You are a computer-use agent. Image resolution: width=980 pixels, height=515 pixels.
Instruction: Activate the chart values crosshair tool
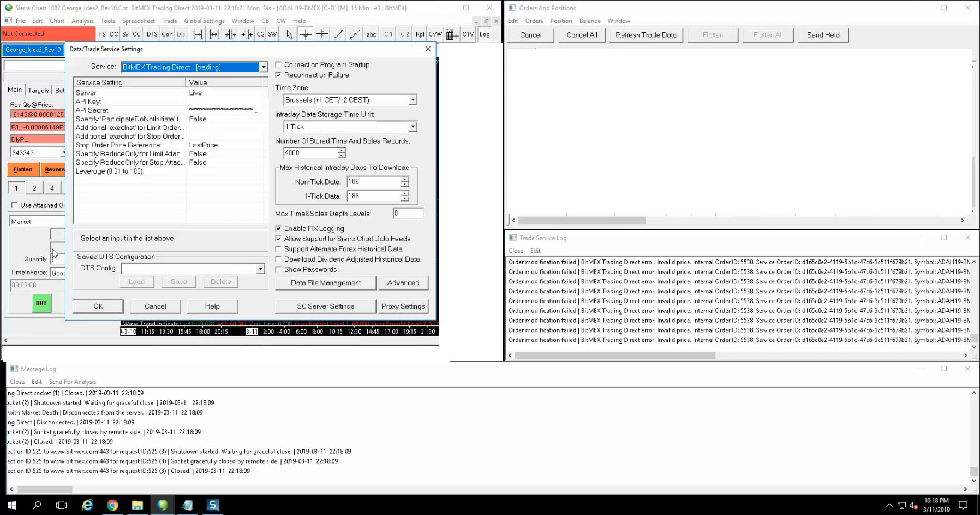coord(306,34)
